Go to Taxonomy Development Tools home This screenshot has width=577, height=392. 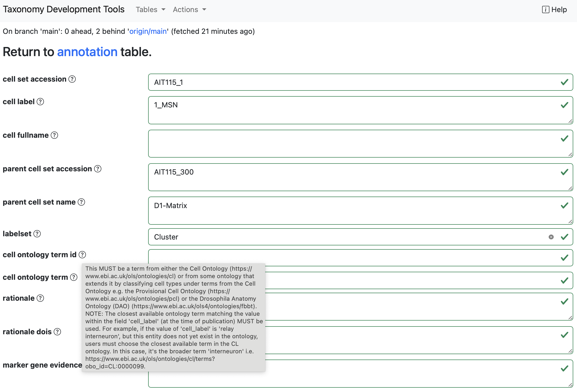(64, 9)
